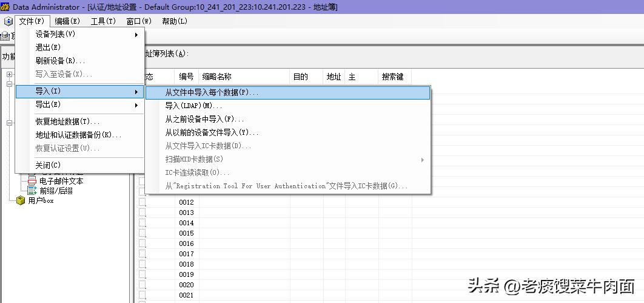The width and height of the screenshot is (644, 303).
Task: Tick the status box for row 0012
Action: coord(143,202)
